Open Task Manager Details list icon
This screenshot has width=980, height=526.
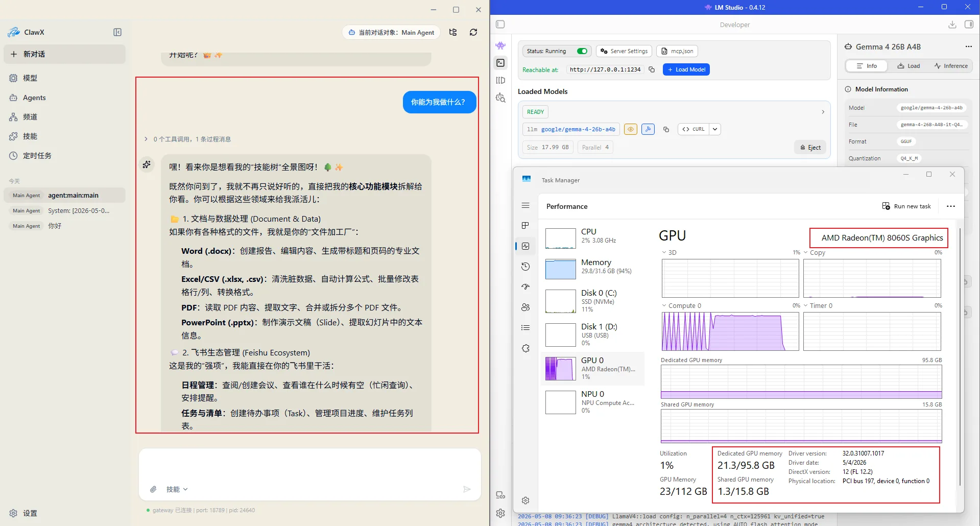pos(525,328)
